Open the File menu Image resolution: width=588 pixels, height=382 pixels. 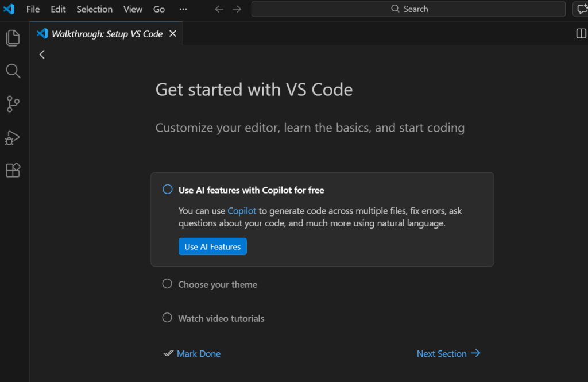[x=33, y=9]
